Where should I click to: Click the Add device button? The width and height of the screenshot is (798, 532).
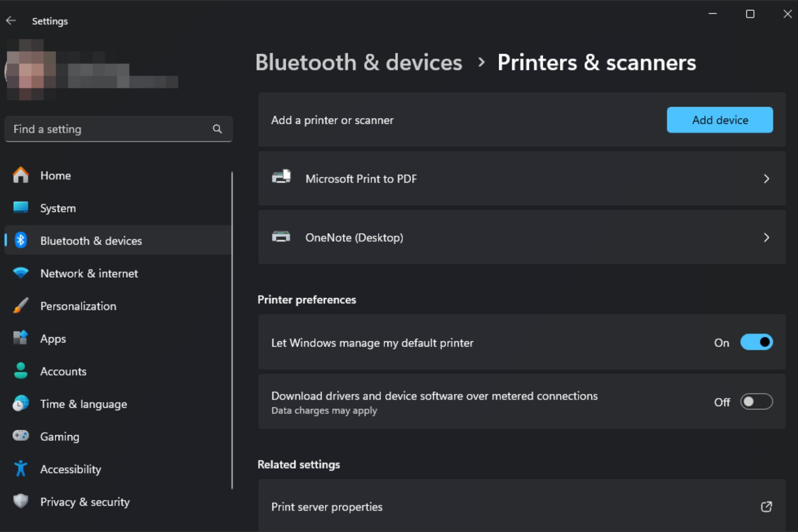tap(720, 120)
